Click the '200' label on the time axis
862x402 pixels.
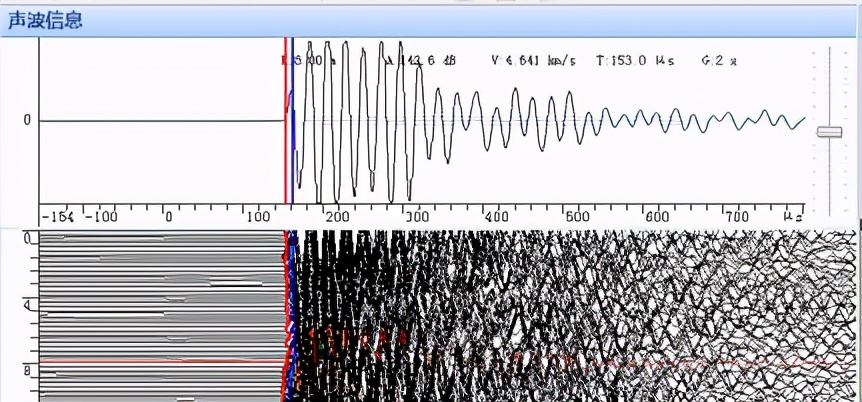click(x=338, y=217)
